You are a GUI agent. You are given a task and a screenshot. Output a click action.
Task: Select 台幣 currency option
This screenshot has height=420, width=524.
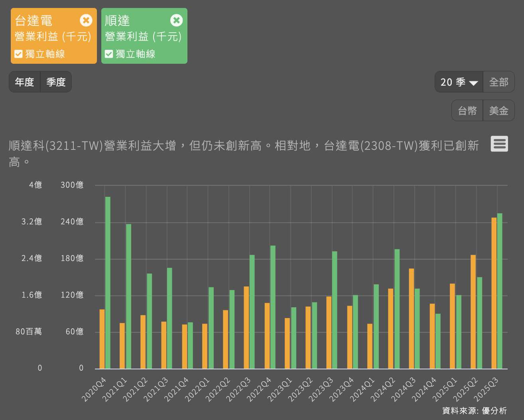(x=467, y=111)
